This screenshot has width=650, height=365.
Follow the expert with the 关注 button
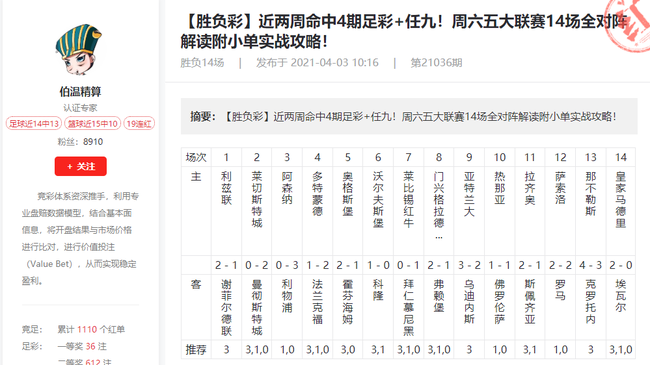(80, 166)
